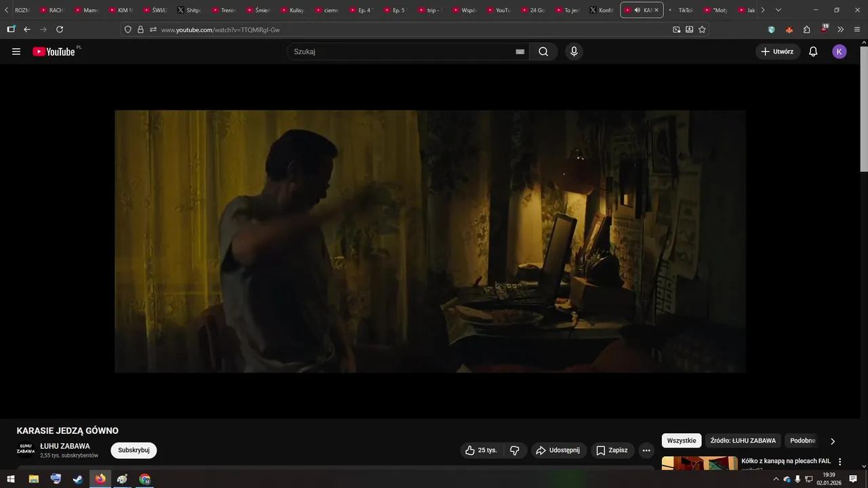The image size is (868, 488).
Task: Show hidden system tray icons chevron
Action: point(776,479)
